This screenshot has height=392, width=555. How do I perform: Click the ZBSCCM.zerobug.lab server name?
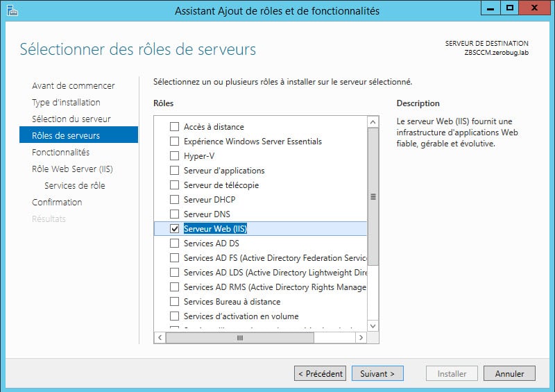pyautogui.click(x=496, y=53)
